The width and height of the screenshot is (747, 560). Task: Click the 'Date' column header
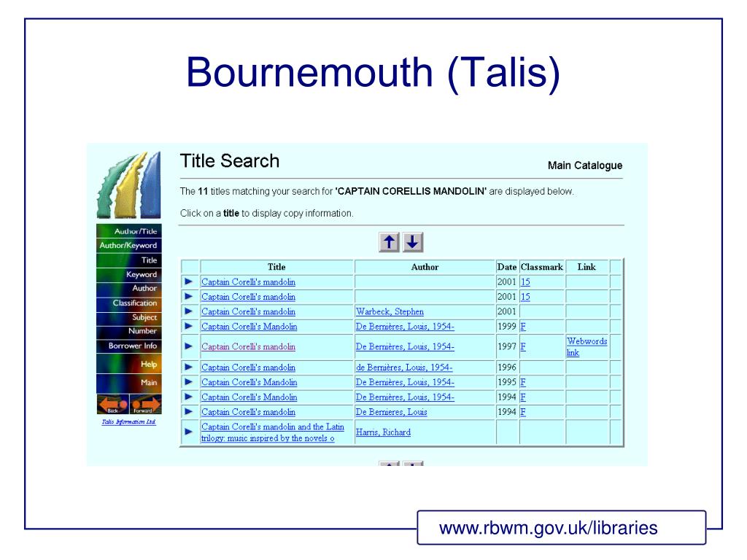(507, 267)
